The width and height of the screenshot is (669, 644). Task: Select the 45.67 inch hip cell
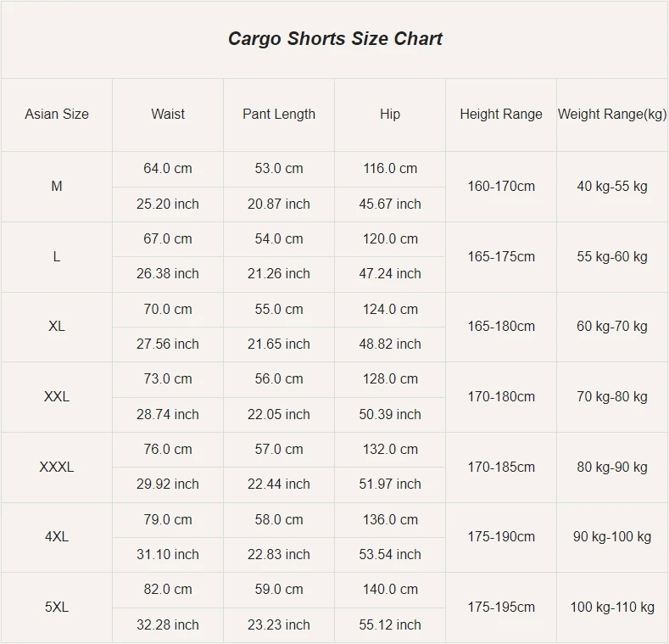pos(390,204)
